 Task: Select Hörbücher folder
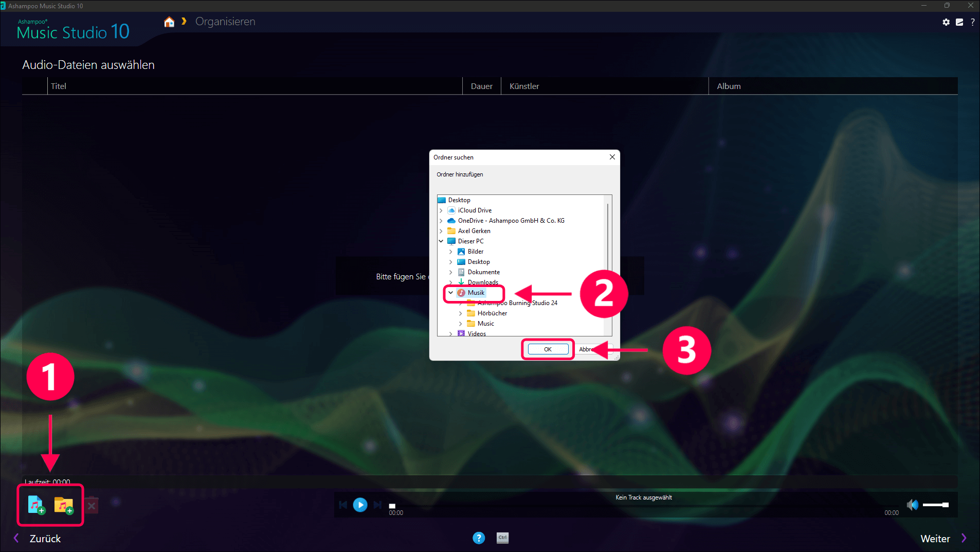492,313
